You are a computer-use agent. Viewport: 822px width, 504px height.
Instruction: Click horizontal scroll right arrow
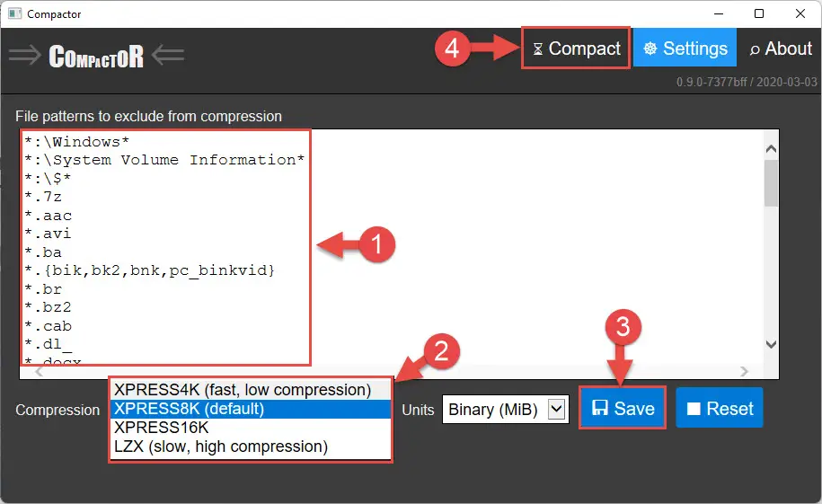point(745,372)
